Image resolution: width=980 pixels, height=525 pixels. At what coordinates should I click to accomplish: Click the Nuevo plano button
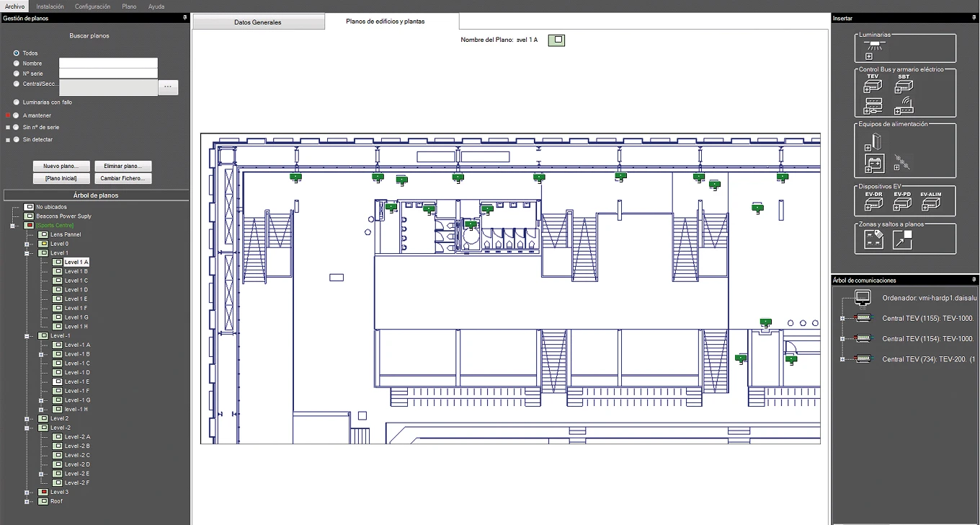tap(61, 167)
